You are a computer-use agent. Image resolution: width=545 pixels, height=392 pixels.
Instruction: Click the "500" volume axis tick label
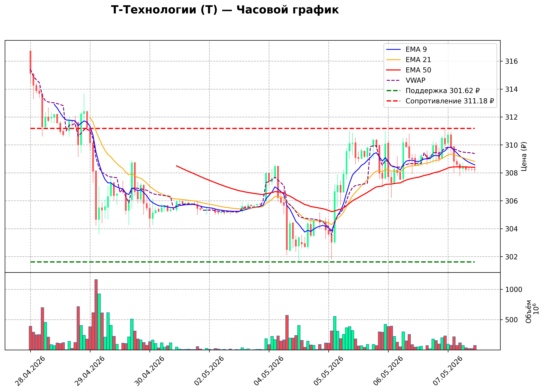511,320
